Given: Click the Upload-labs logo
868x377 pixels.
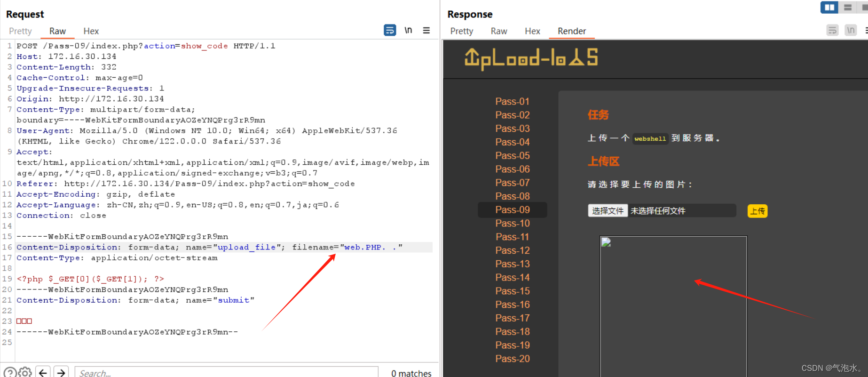Looking at the screenshot, I should (531, 59).
